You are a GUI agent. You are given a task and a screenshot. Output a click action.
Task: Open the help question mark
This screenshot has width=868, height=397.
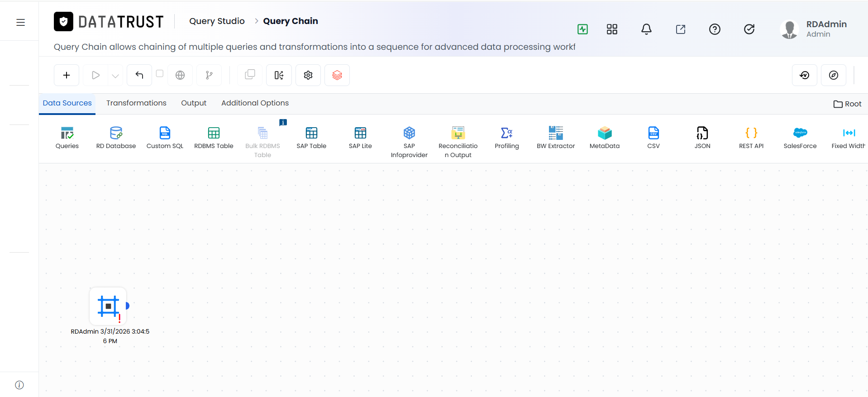(715, 29)
